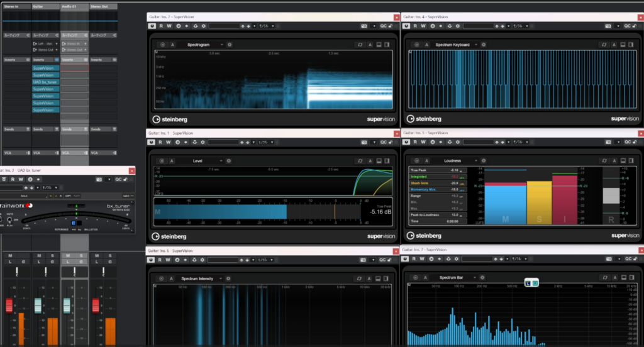Select the Stereo In channel header
Screen dimensions: 644x347
coord(17,6)
